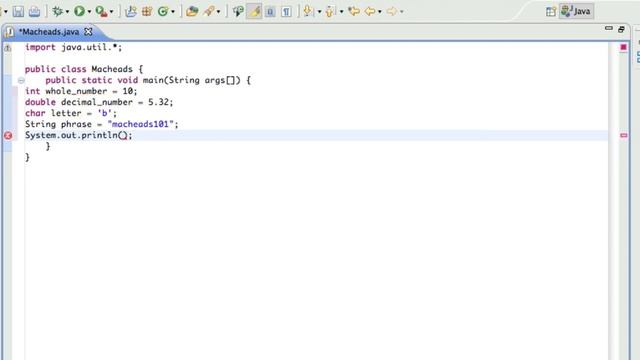Toggle Show Whitespace Characters pilcrow button
Image resolution: width=640 pixels, height=360 pixels.
click(x=287, y=11)
